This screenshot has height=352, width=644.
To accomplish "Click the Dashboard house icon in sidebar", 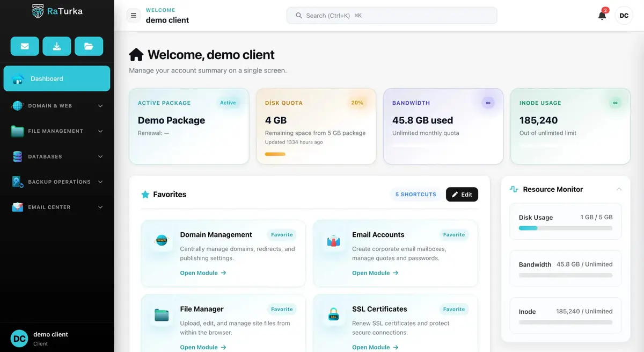I will pos(18,79).
